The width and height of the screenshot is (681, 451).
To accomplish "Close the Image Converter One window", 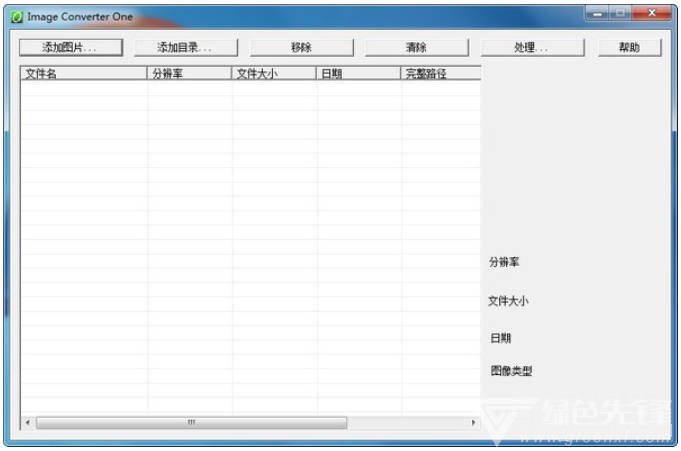I will (651, 13).
